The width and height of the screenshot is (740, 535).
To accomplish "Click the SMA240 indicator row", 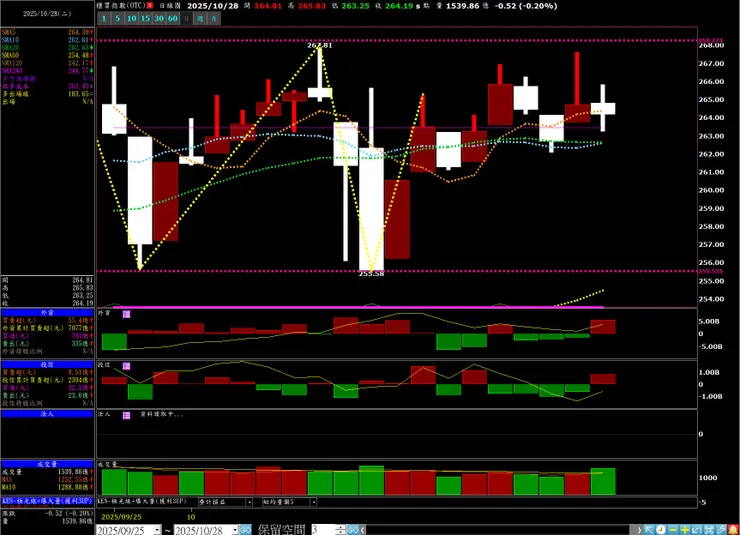I will [x=47, y=71].
